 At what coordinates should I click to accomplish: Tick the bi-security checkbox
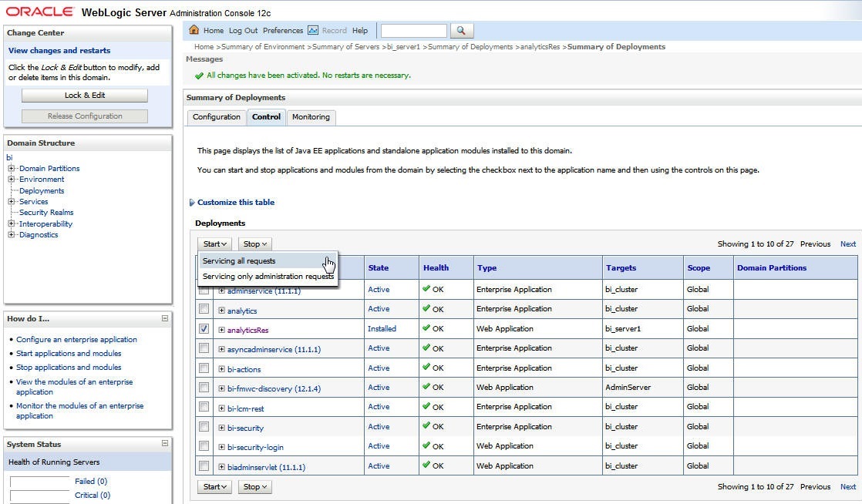click(x=204, y=426)
